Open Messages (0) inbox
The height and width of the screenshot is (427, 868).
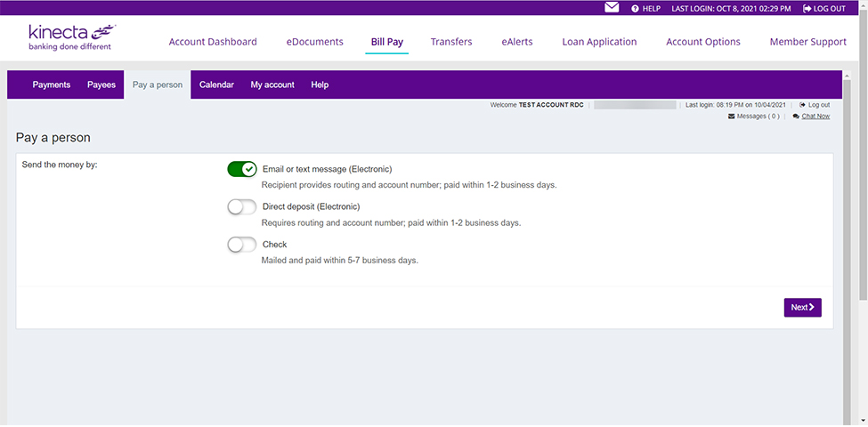(x=753, y=116)
